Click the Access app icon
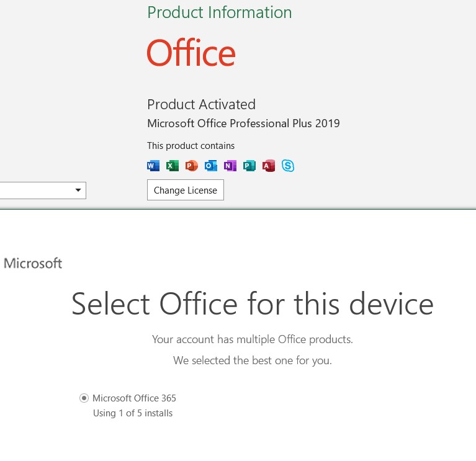 click(x=269, y=166)
